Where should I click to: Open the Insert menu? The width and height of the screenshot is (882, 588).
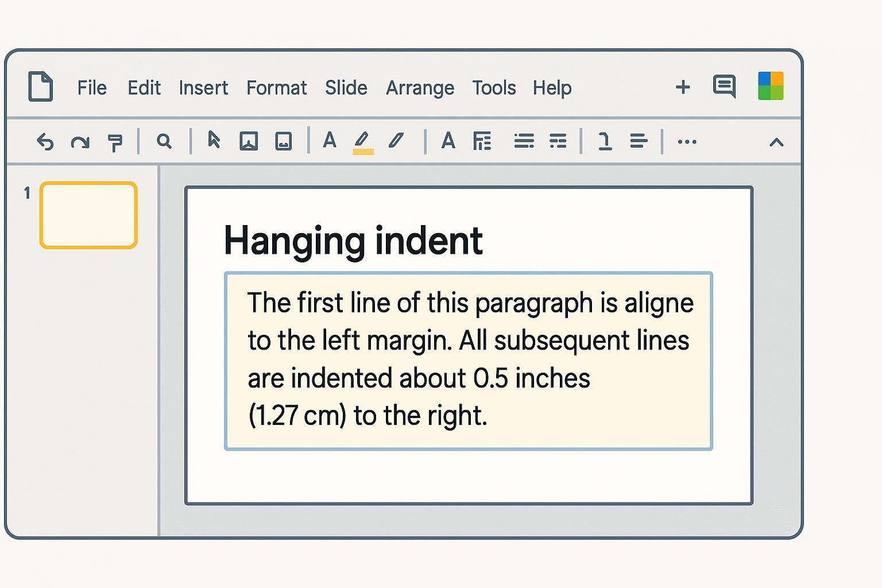click(x=203, y=88)
